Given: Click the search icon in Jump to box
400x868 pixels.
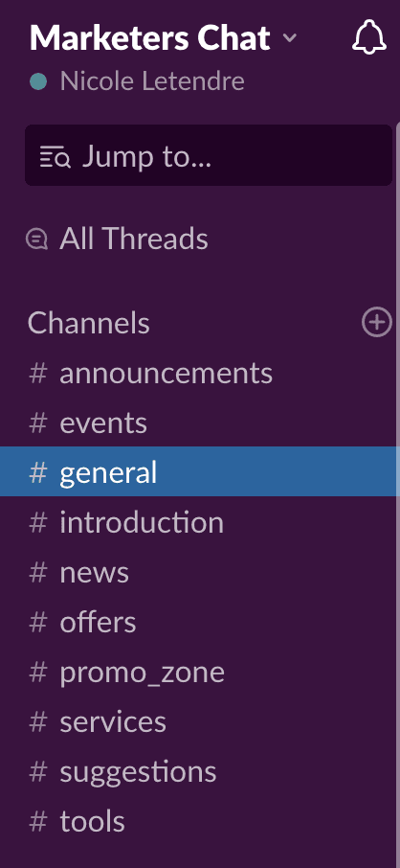Looking at the screenshot, I should (56, 157).
